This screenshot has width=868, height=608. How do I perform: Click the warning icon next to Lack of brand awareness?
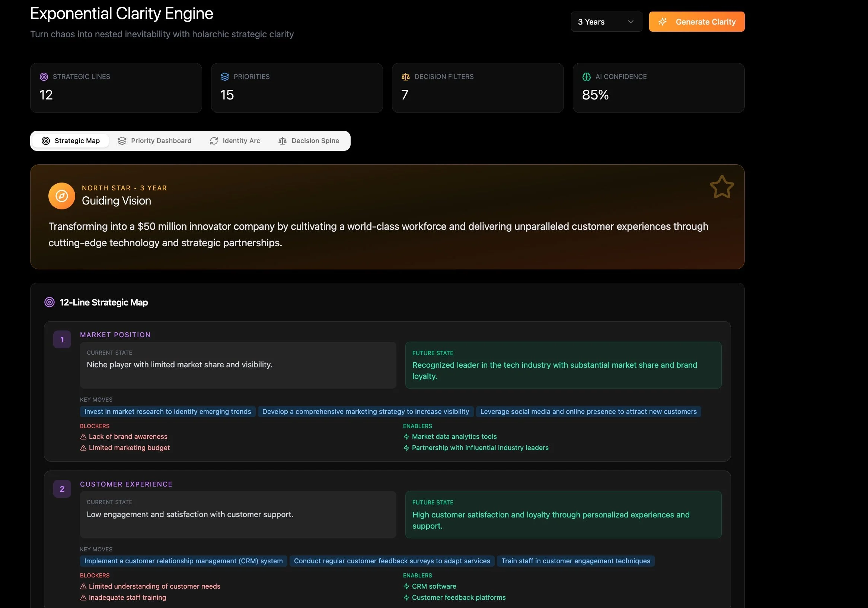click(83, 437)
